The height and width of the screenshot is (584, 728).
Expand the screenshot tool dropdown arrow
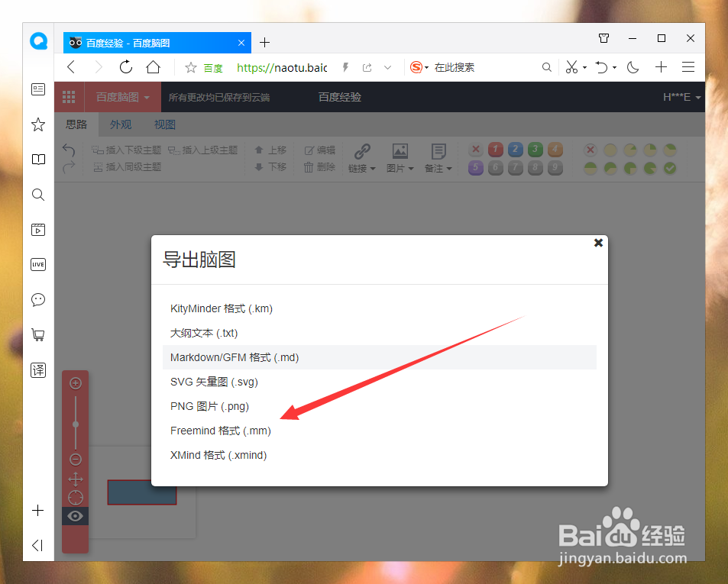[584, 68]
